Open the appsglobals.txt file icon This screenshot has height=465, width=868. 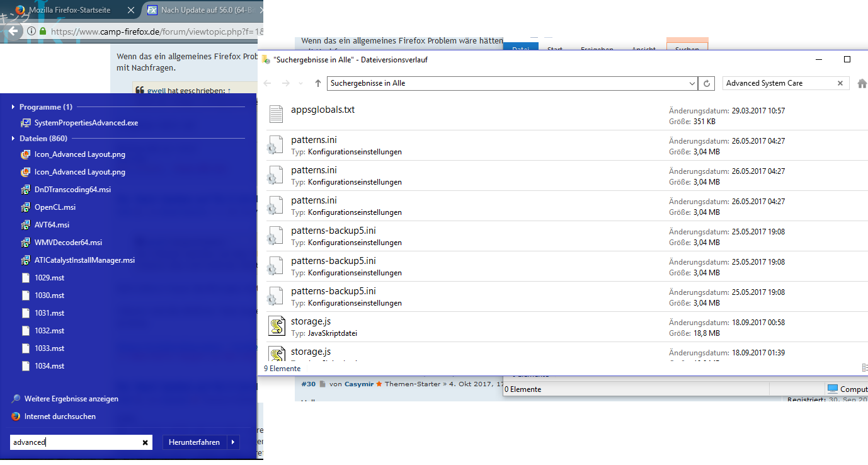tap(276, 113)
